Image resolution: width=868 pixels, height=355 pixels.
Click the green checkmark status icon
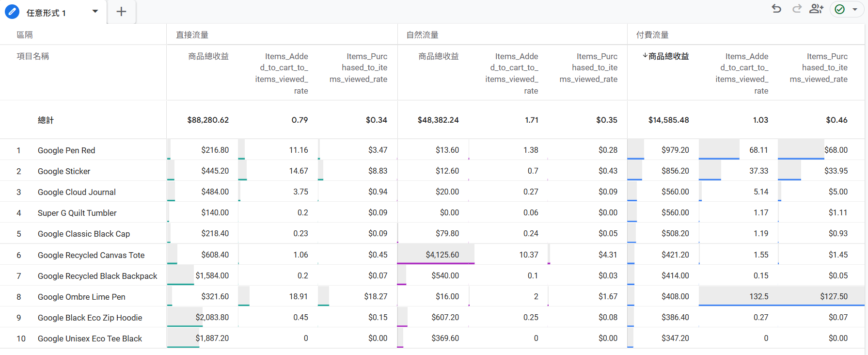click(840, 9)
